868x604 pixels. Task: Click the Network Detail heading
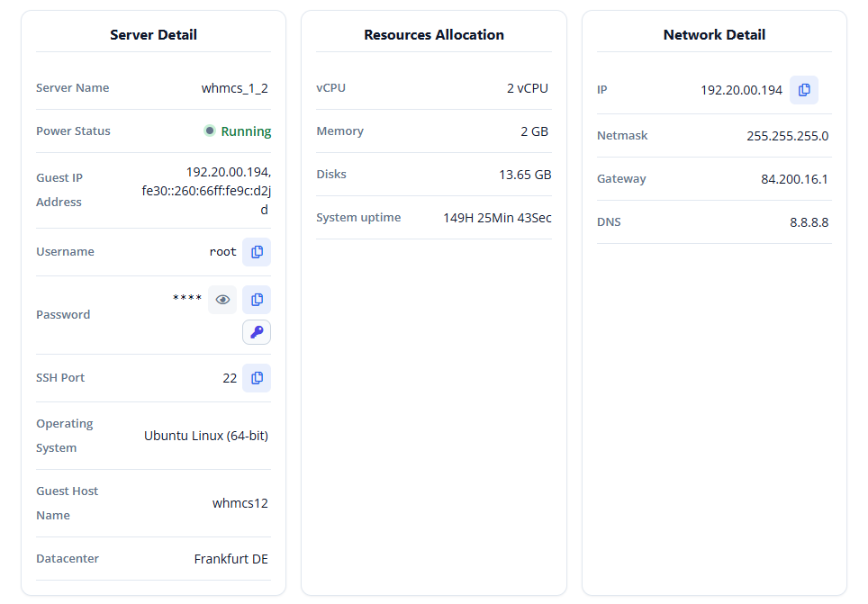[714, 35]
